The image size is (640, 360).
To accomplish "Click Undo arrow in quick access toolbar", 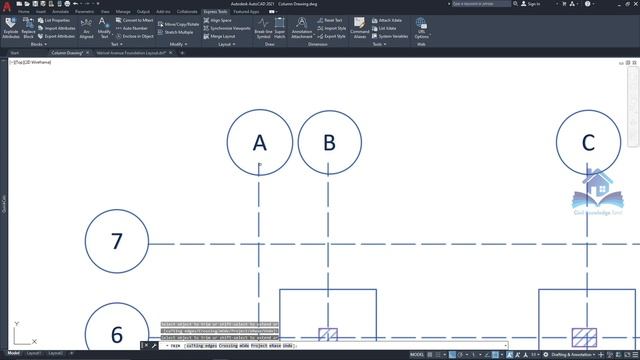I will point(76,4).
